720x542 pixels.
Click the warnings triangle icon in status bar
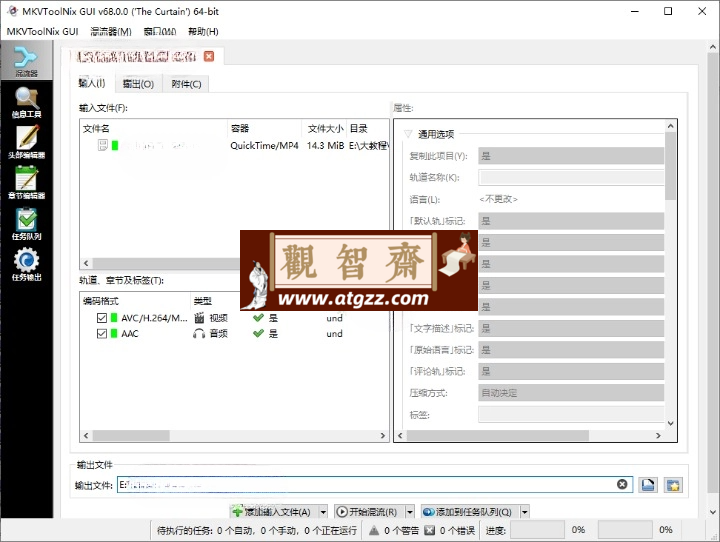pos(374,531)
